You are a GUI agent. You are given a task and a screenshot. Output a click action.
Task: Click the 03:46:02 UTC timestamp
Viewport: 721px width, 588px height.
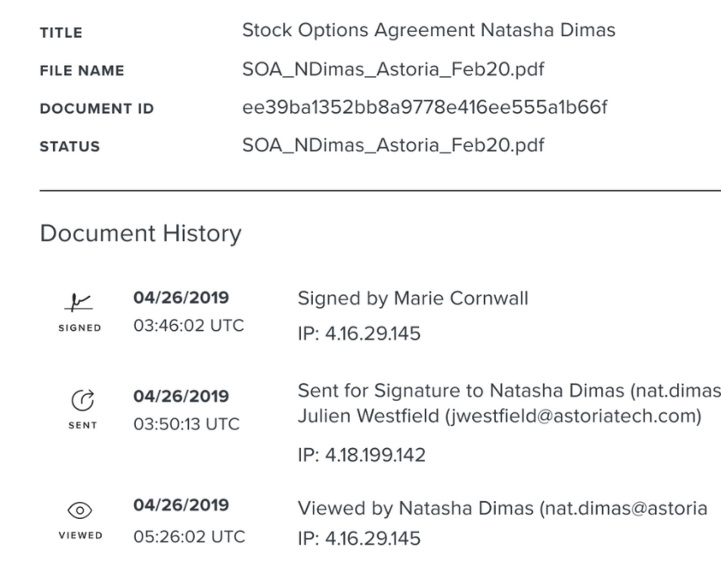(189, 326)
